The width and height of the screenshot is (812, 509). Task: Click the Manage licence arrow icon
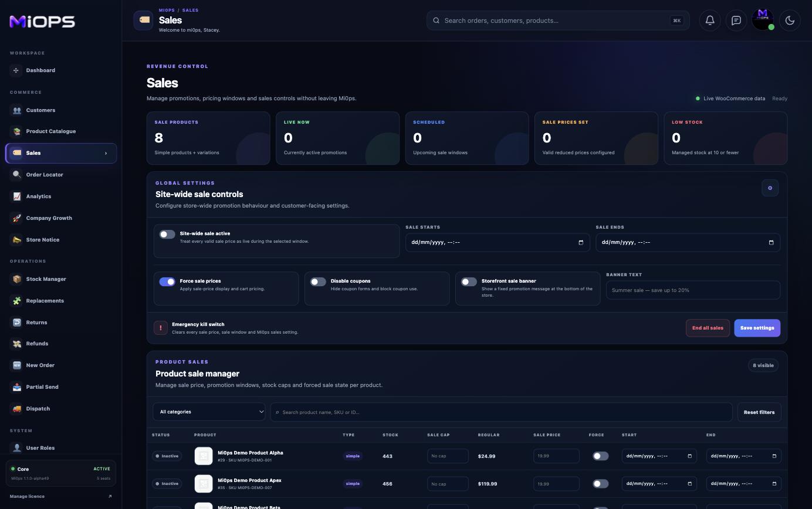110,496
